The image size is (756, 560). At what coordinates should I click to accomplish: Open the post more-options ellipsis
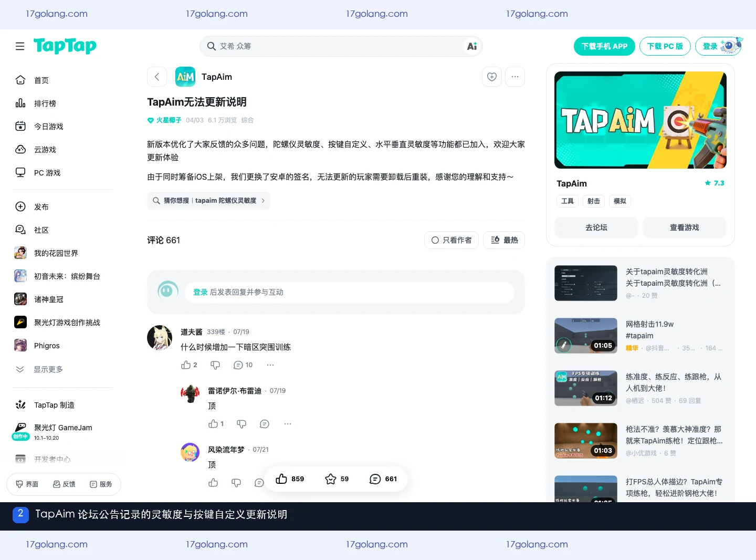515,77
